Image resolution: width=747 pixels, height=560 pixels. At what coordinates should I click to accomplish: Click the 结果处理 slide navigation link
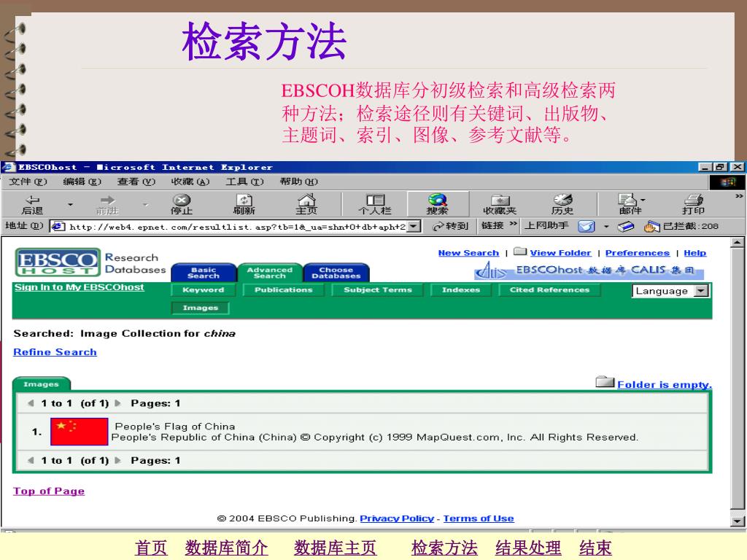tap(528, 548)
